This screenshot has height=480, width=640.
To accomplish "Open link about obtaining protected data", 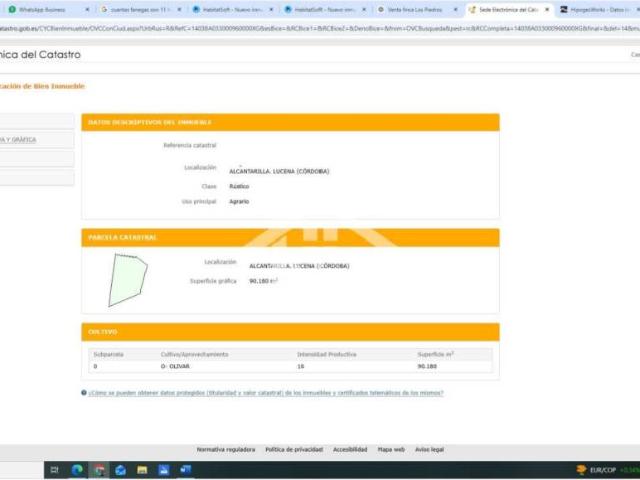I will pos(266,393).
